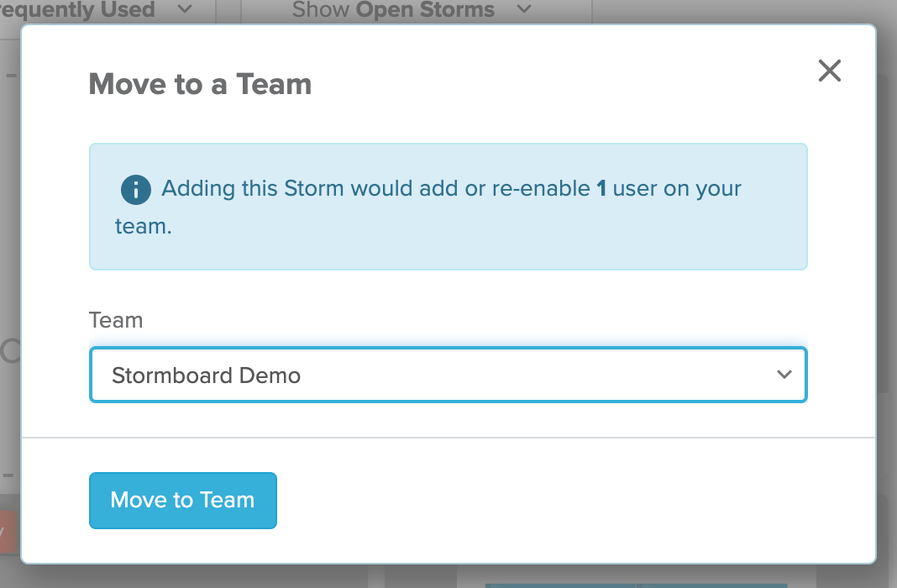
Task: Click the 'Adding this Storm' notice text
Action: 428,207
